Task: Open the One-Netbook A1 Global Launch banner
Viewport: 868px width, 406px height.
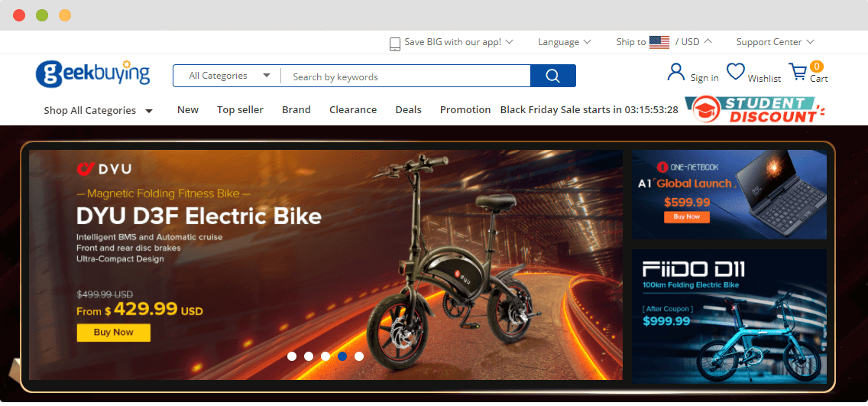Action: [729, 194]
